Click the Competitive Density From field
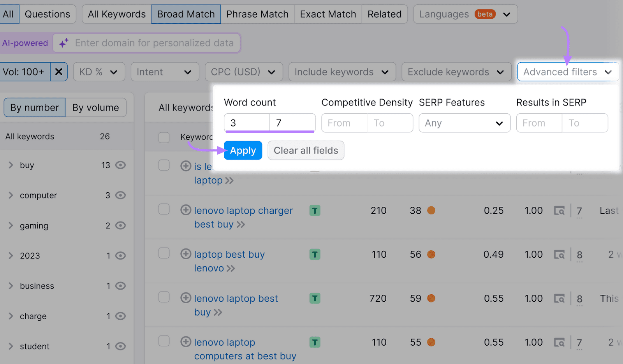The width and height of the screenshot is (623, 364). 343,123
